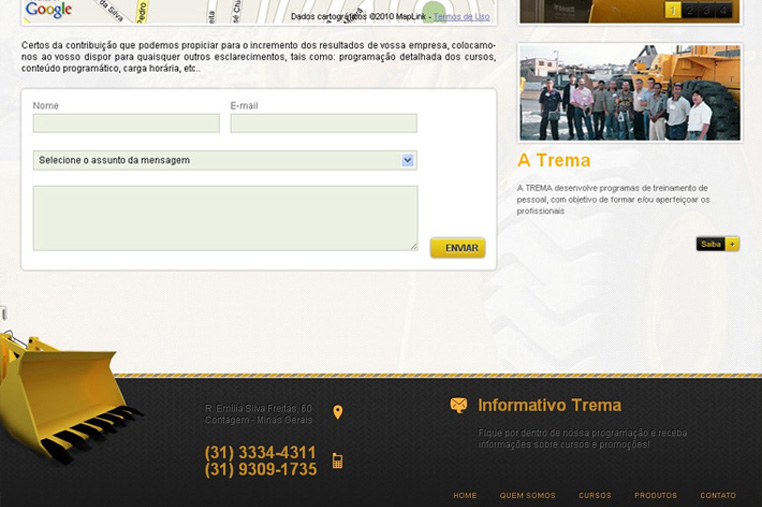Click the Google logo on the map
Viewport: 762px width, 507px height.
[48, 10]
